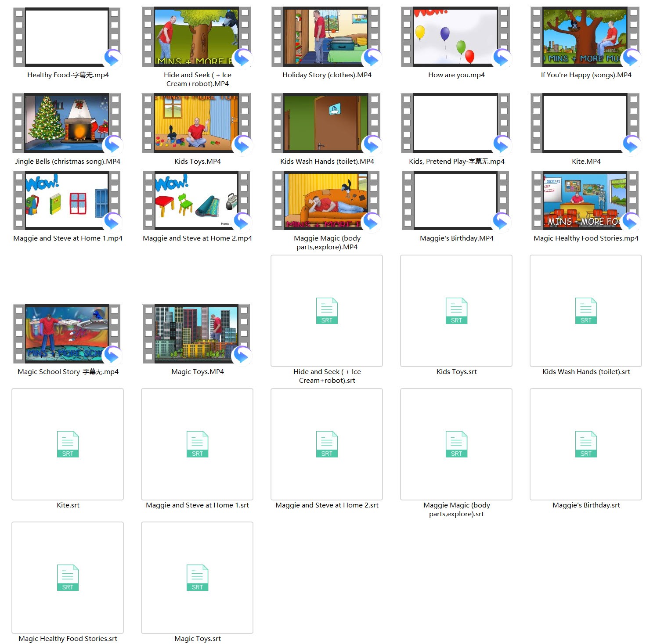Click Holiday Story (clothes).MP4 thumbnail
657x644 pixels.
(326, 37)
